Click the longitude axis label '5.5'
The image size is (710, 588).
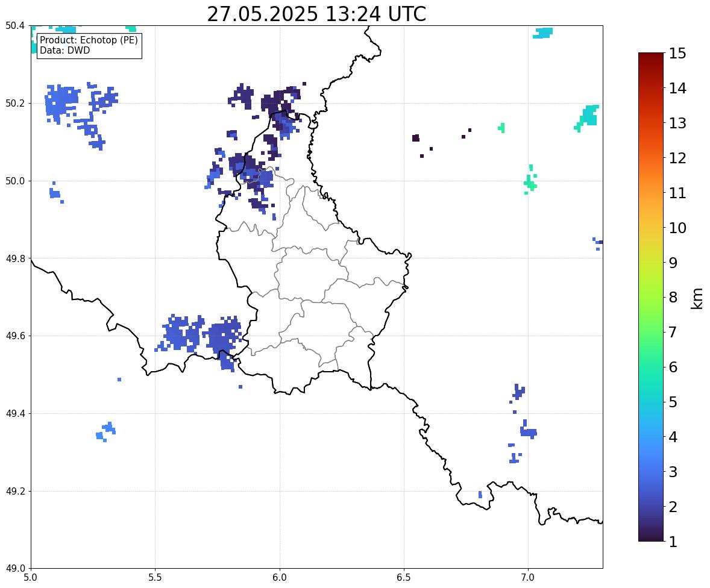click(156, 578)
